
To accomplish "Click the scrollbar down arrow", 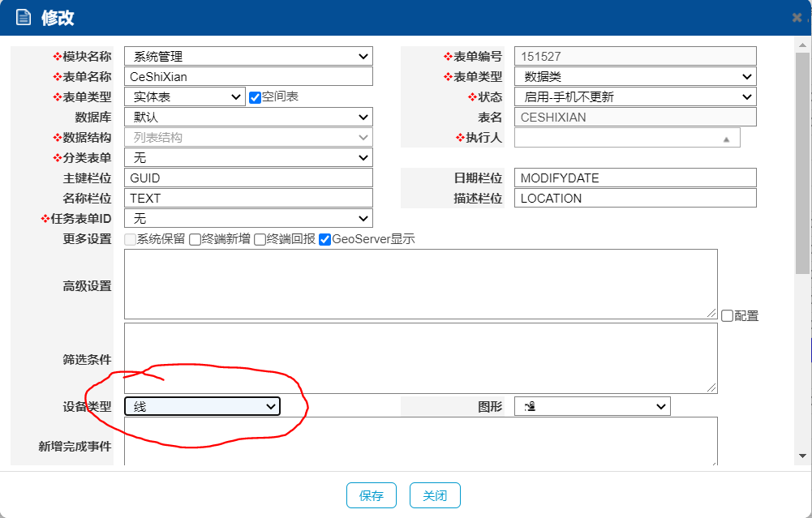I will click(802, 456).
